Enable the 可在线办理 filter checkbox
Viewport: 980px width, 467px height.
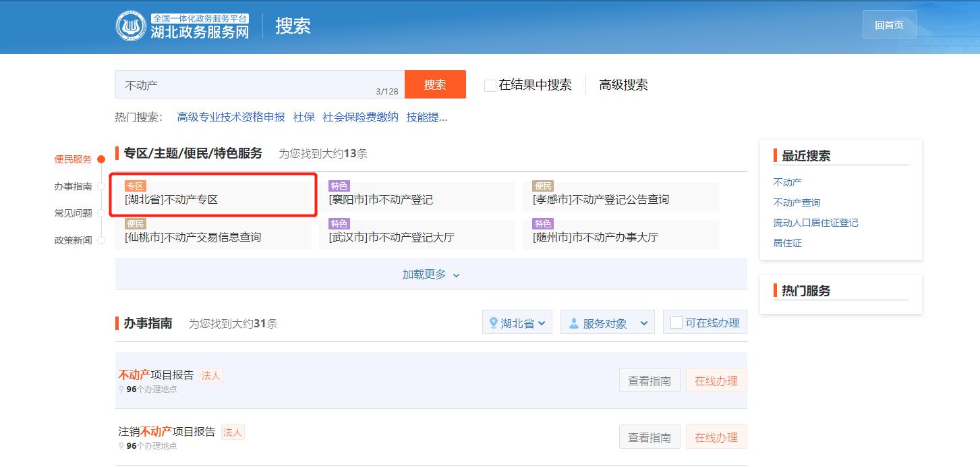[676, 322]
